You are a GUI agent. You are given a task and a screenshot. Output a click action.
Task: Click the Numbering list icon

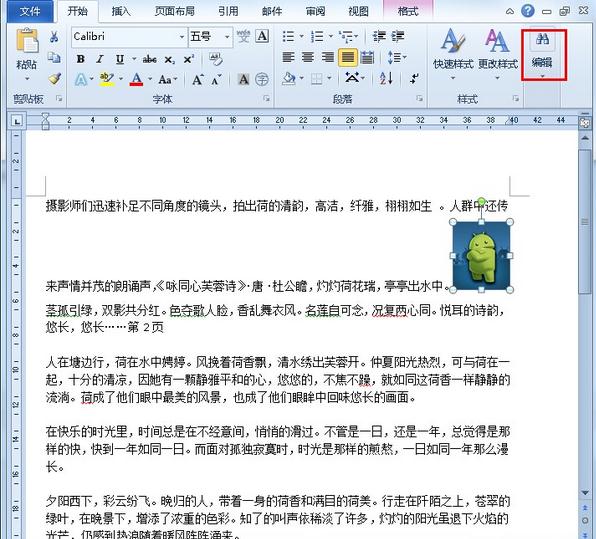[x=317, y=36]
